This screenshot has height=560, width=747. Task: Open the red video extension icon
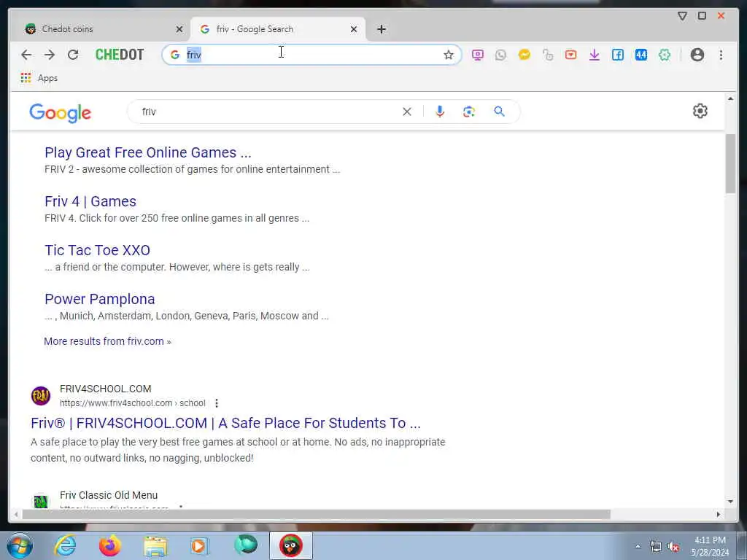tap(570, 55)
